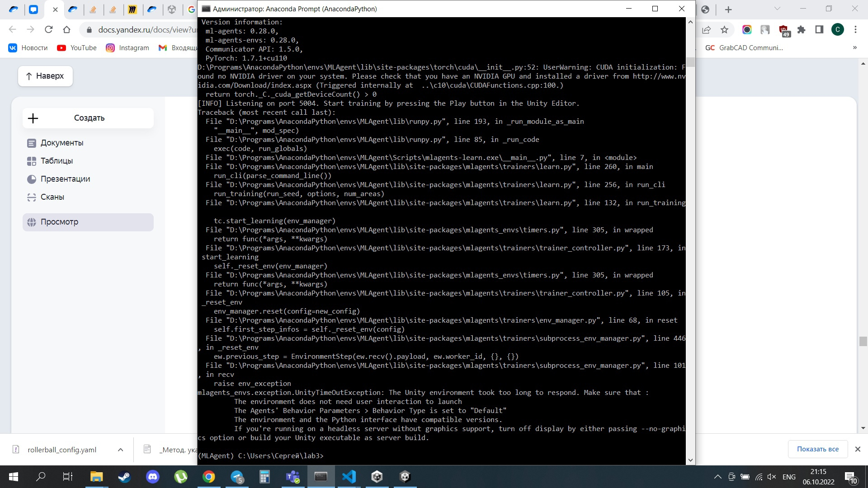
Task: Open the Instagram bookmark
Action: [x=127, y=48]
